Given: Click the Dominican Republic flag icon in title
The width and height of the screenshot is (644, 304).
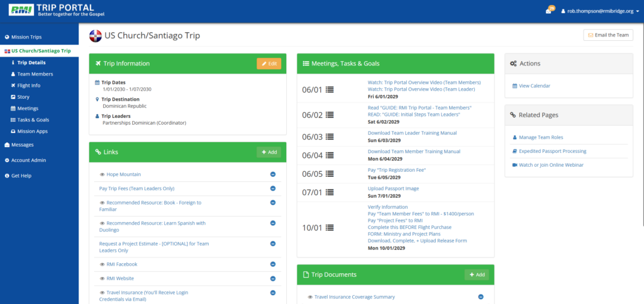Looking at the screenshot, I should tap(96, 36).
